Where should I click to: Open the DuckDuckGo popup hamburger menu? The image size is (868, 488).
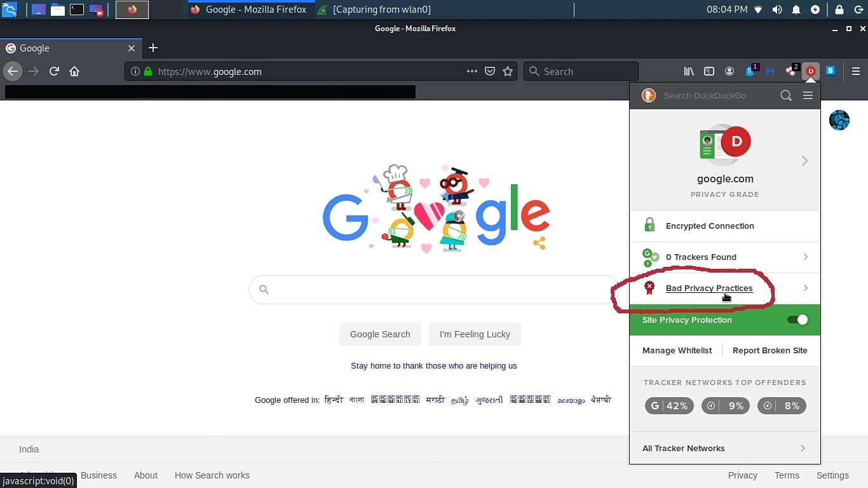tap(808, 95)
